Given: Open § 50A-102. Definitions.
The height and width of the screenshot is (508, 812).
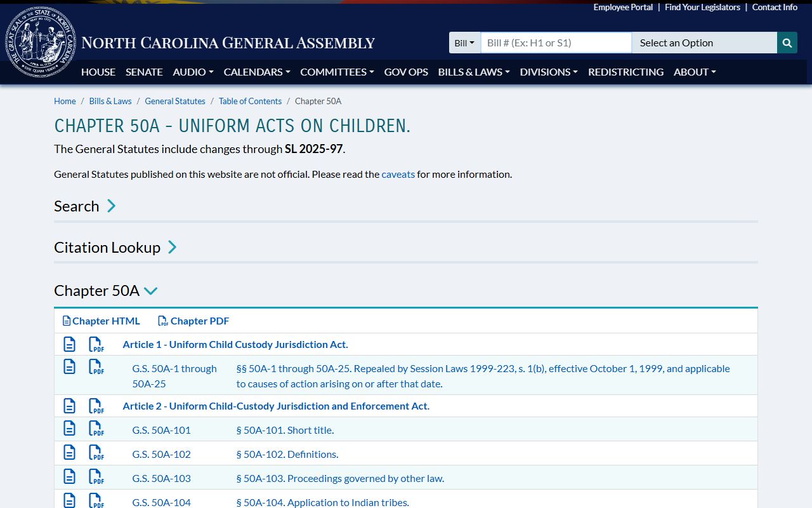Looking at the screenshot, I should pos(287,454).
